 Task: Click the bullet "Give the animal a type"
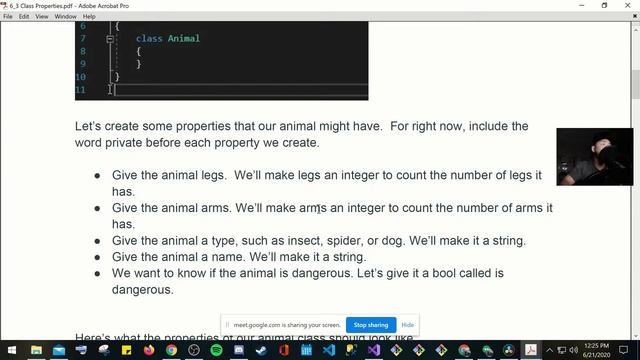pyautogui.click(x=319, y=240)
